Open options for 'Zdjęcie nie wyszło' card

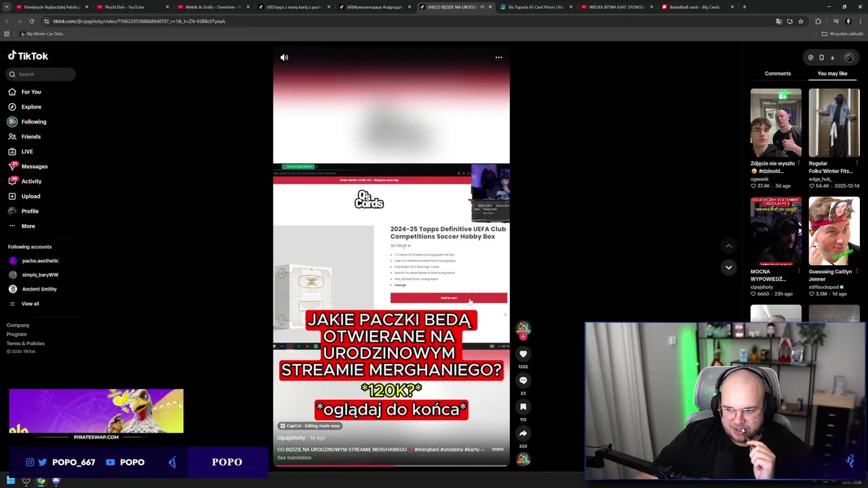(800, 163)
